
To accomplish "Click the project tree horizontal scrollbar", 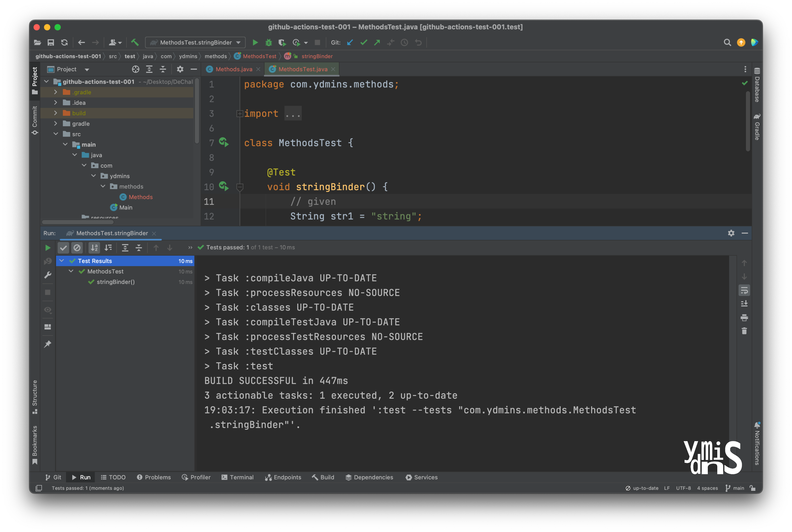I will [78, 222].
